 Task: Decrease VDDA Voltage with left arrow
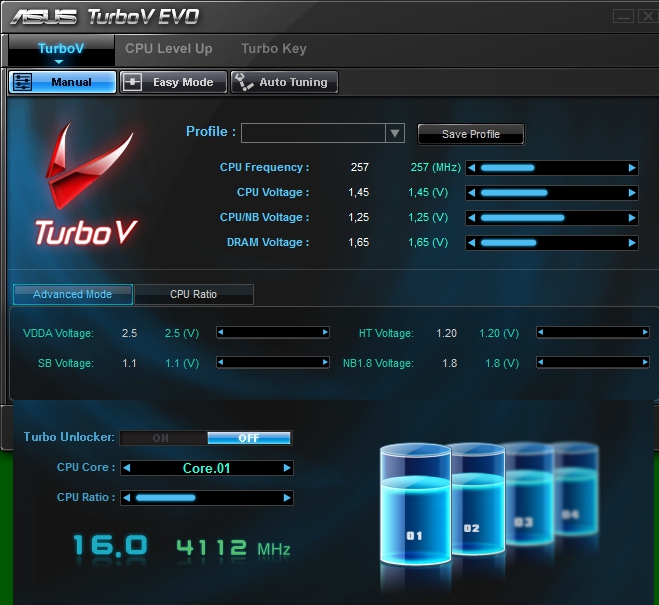point(221,332)
